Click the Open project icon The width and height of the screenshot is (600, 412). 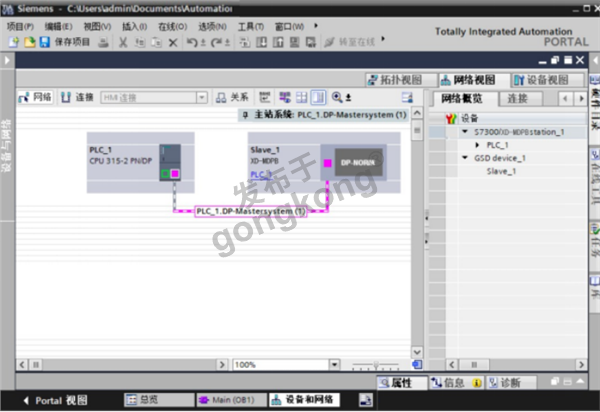(29, 42)
